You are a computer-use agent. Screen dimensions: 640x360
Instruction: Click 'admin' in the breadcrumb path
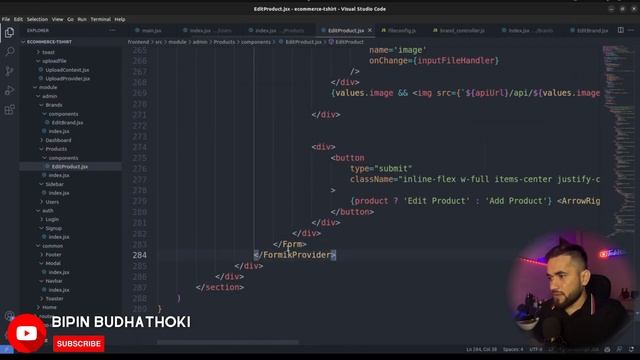point(200,42)
